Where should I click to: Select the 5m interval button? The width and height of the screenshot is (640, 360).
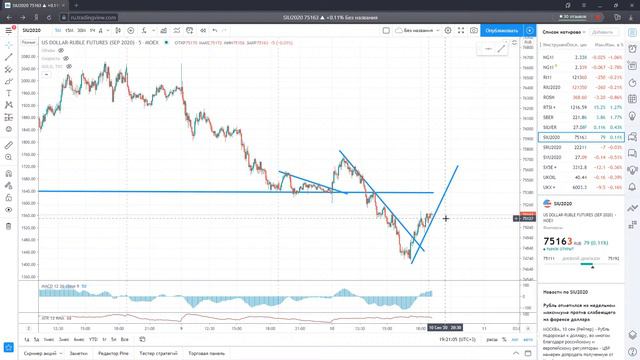(58, 31)
